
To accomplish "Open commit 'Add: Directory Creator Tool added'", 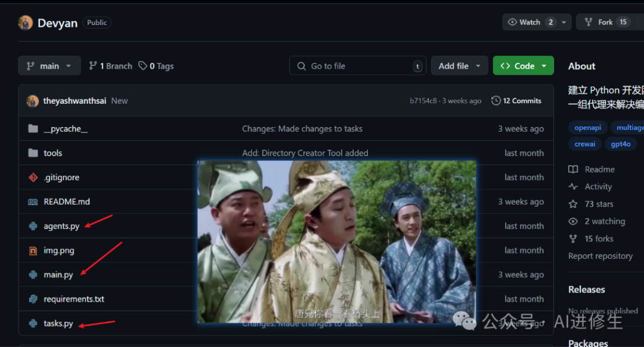I will click(x=305, y=153).
